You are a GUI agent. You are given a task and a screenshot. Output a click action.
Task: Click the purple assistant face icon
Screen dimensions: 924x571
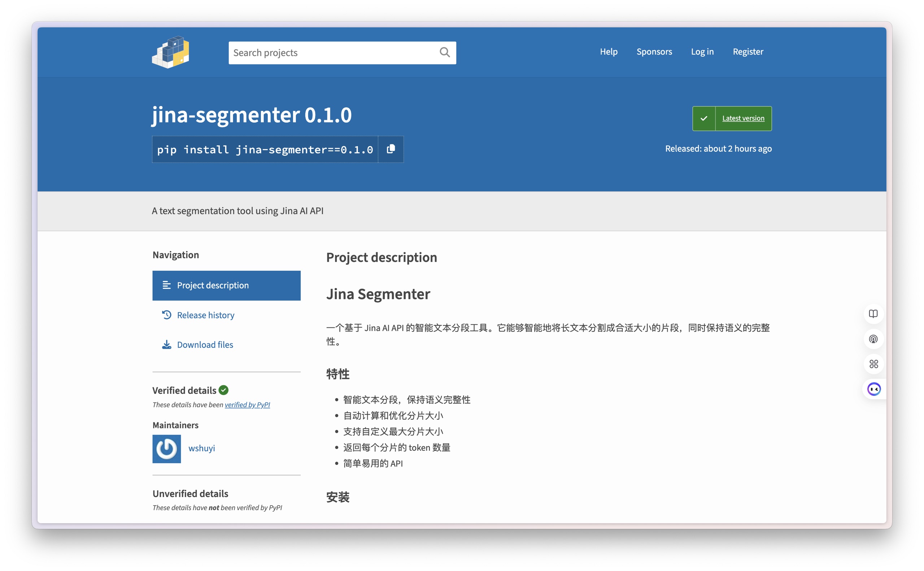[874, 389]
